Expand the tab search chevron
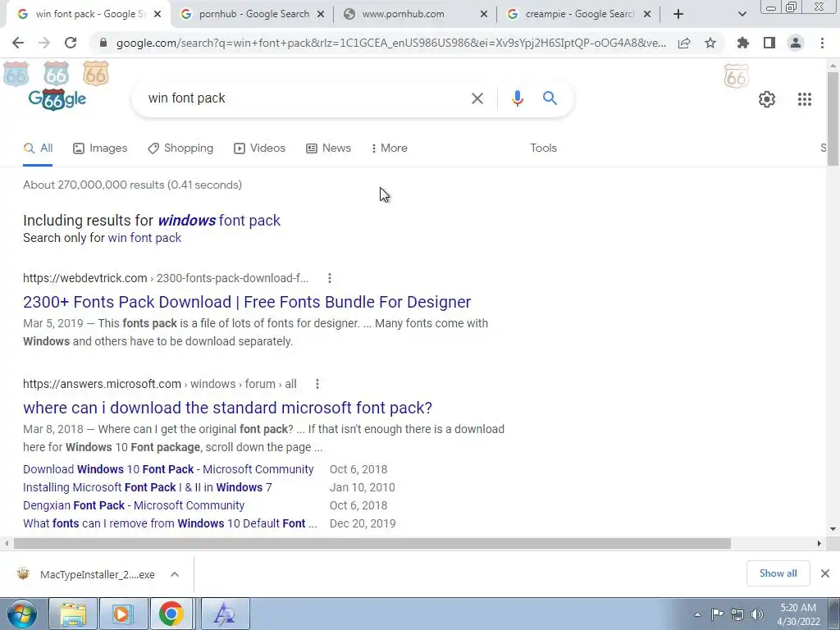The width and height of the screenshot is (840, 630). 742,14
